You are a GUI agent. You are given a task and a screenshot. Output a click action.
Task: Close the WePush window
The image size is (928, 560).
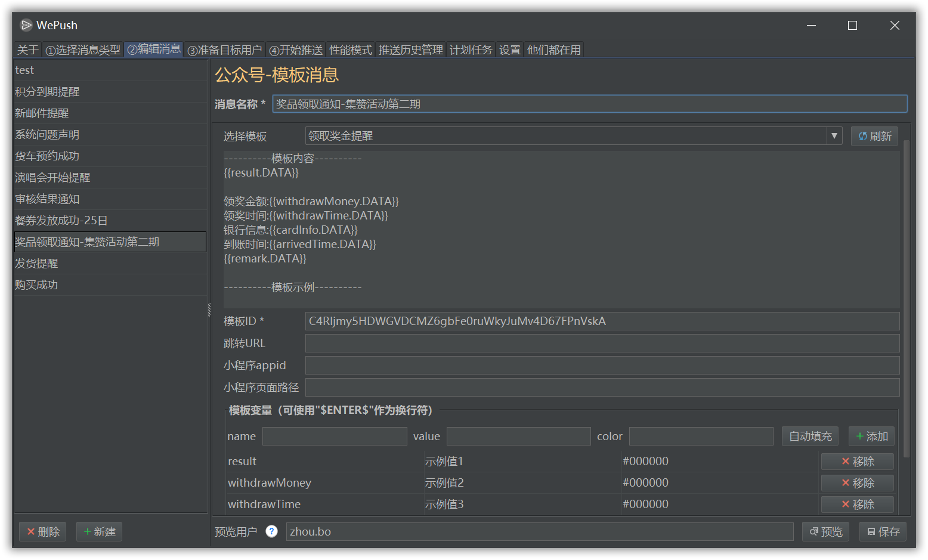click(895, 25)
